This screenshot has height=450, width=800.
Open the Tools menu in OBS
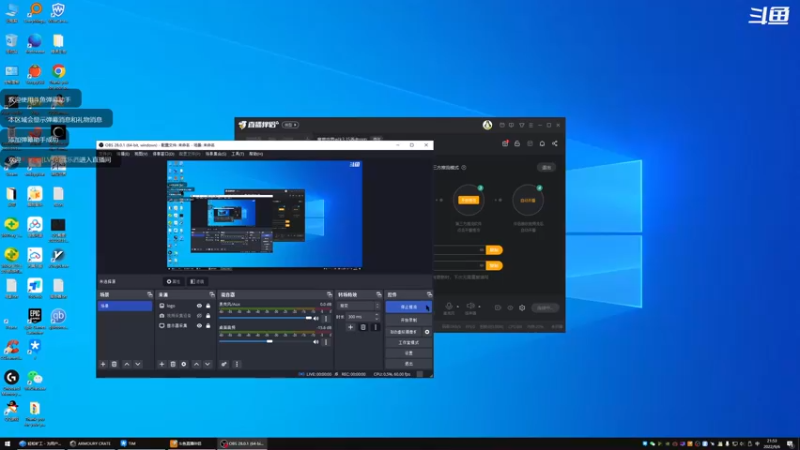pos(238,154)
